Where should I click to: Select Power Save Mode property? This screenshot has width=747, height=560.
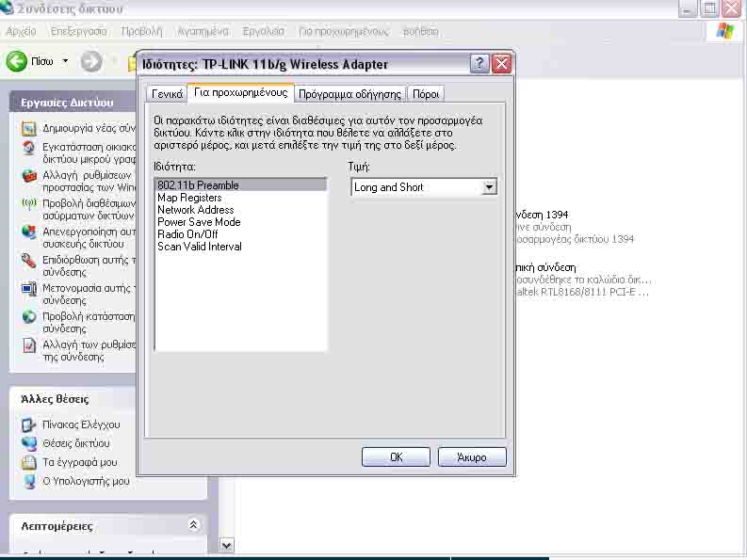(x=241, y=222)
